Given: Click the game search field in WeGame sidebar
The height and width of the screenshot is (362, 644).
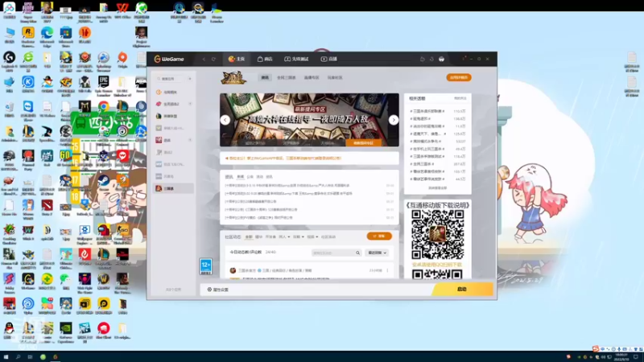Looking at the screenshot, I should coord(171,79).
